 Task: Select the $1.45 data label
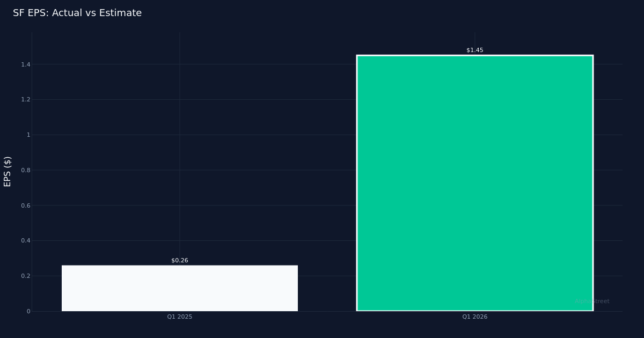pyautogui.click(x=474, y=50)
